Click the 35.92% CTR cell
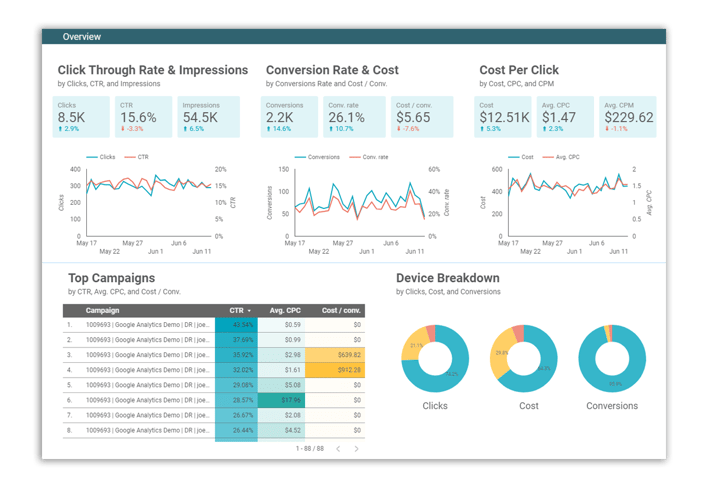 tap(236, 355)
